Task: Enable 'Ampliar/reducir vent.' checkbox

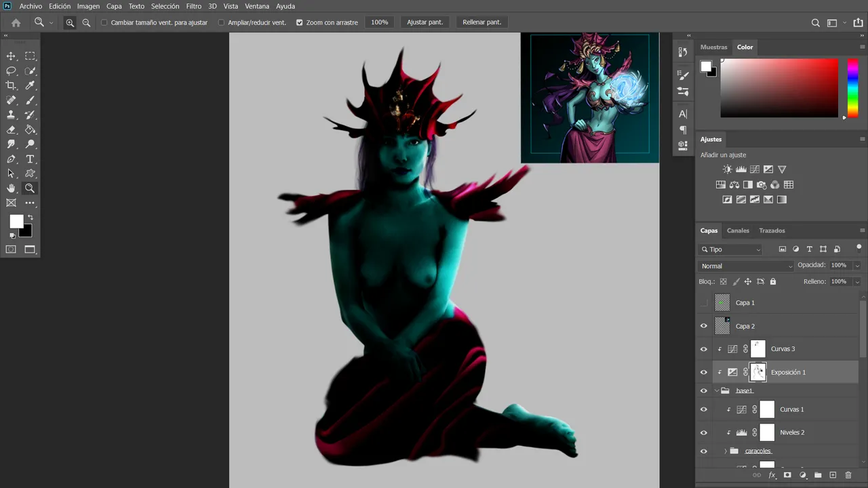Action: [x=221, y=22]
